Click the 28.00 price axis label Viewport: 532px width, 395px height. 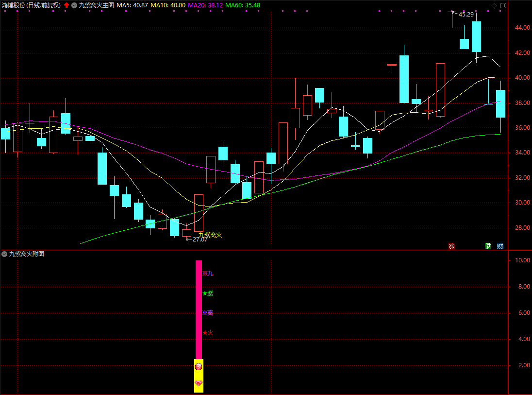click(x=522, y=227)
